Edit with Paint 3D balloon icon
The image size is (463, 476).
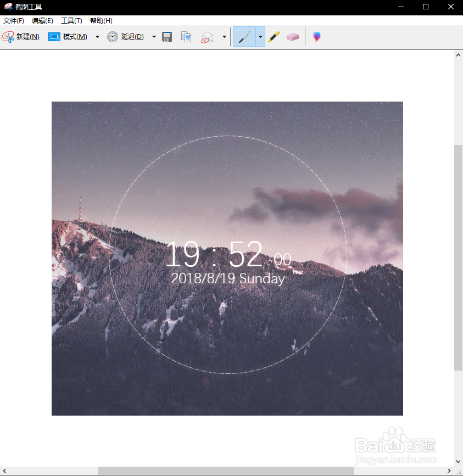[x=317, y=37]
